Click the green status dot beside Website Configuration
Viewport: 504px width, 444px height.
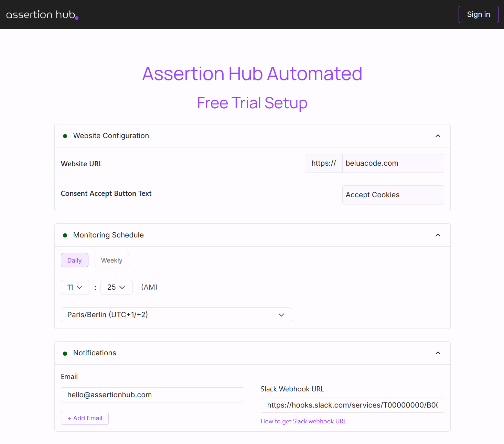65,136
